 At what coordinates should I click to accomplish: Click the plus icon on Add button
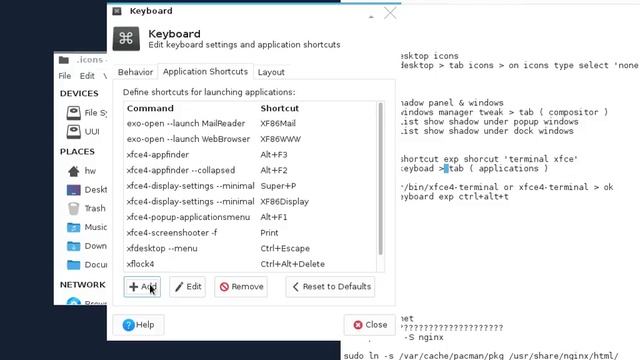(133, 287)
